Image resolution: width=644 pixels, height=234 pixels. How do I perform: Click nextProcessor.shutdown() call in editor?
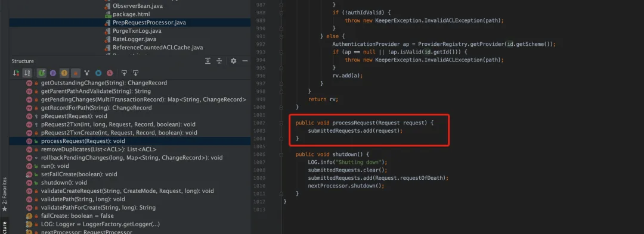coord(346,186)
